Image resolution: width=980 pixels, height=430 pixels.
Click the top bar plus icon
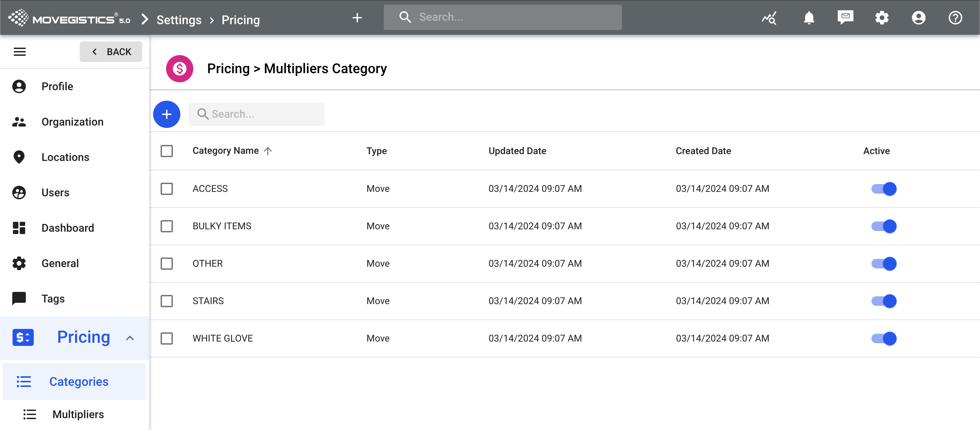357,18
